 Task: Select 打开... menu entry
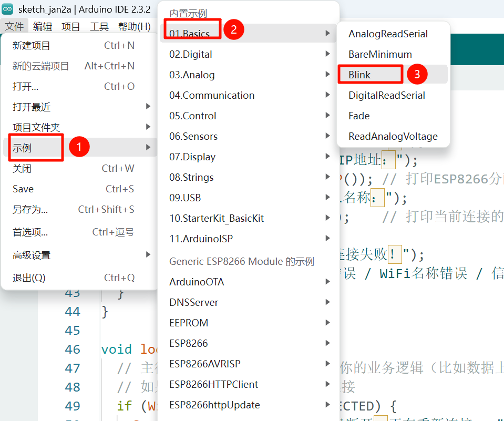pos(79,86)
